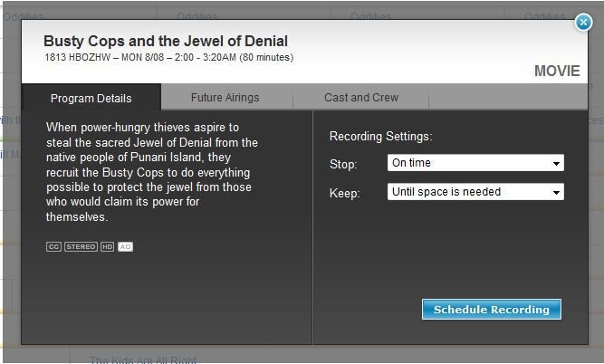Screen dimensions: 604x364
Task: Click the arrow on Until space is needed
Action: (x=556, y=192)
